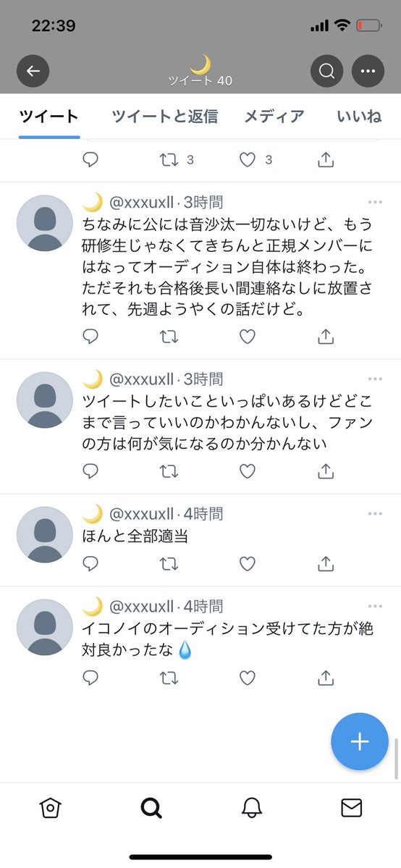Open the three-dot profile options in header
Image resolution: width=401 pixels, height=868 pixels.
pyautogui.click(x=368, y=71)
